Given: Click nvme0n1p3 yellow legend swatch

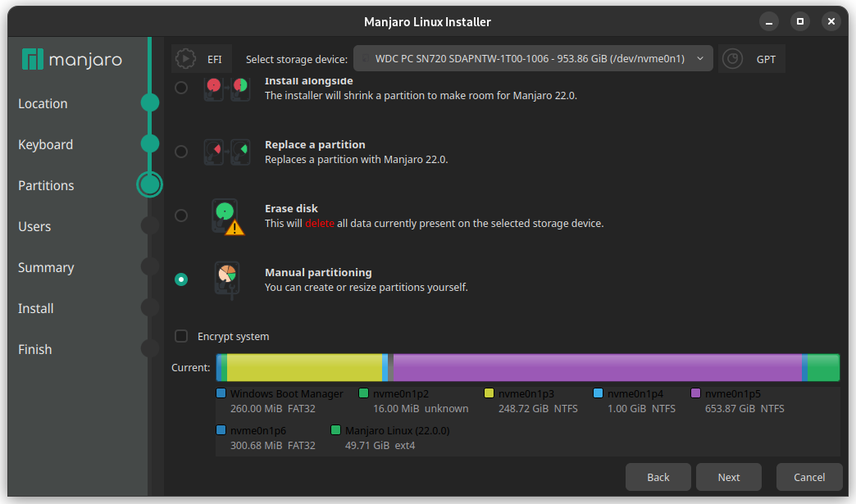Looking at the screenshot, I should (489, 393).
